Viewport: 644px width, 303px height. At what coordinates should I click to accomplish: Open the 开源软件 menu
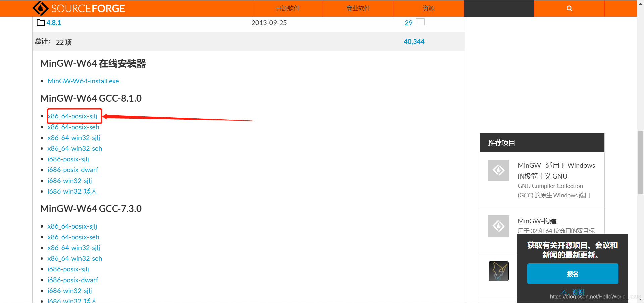(x=288, y=8)
